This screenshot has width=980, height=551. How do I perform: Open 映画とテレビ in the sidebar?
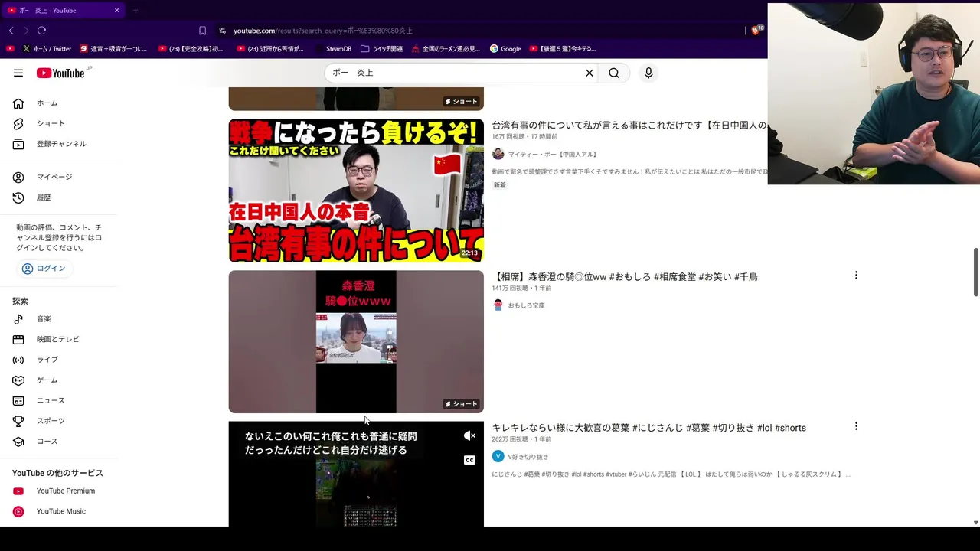[59, 339]
